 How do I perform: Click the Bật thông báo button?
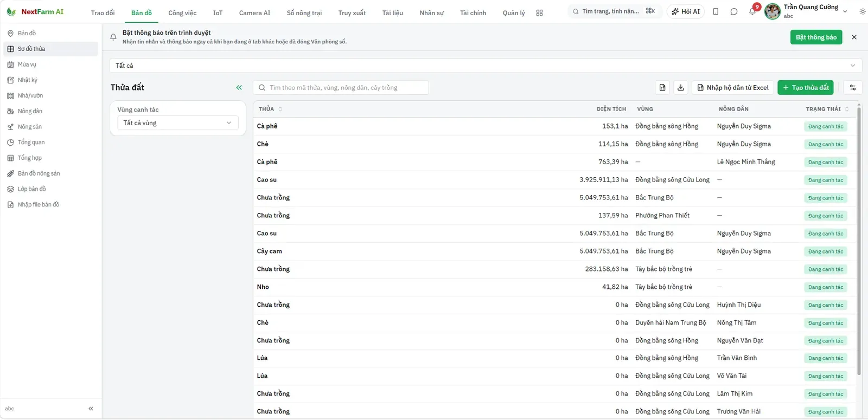coord(816,37)
